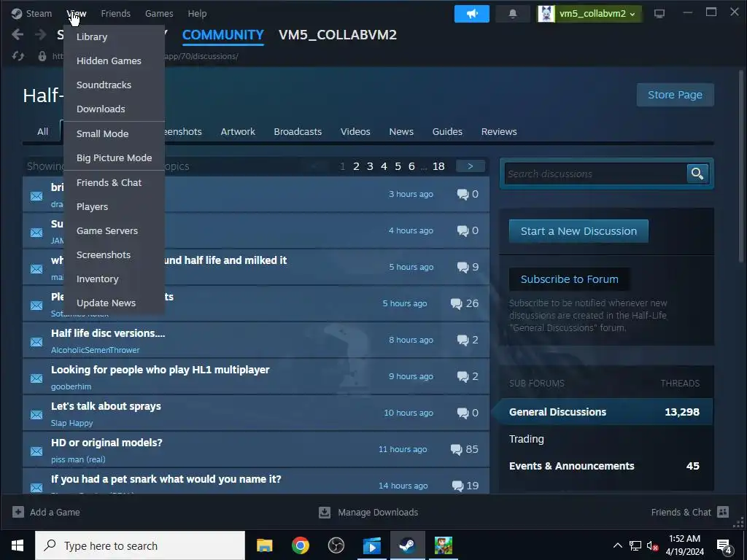Open the Help menu
Viewport: 747px width, 560px height.
(197, 13)
